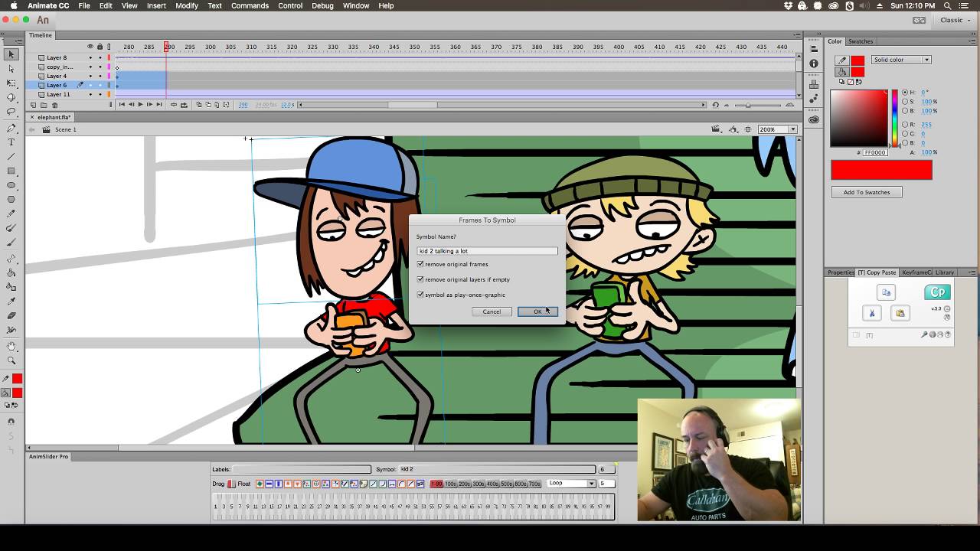Switch to the Properties tab
The width and height of the screenshot is (980, 551).
(841, 272)
